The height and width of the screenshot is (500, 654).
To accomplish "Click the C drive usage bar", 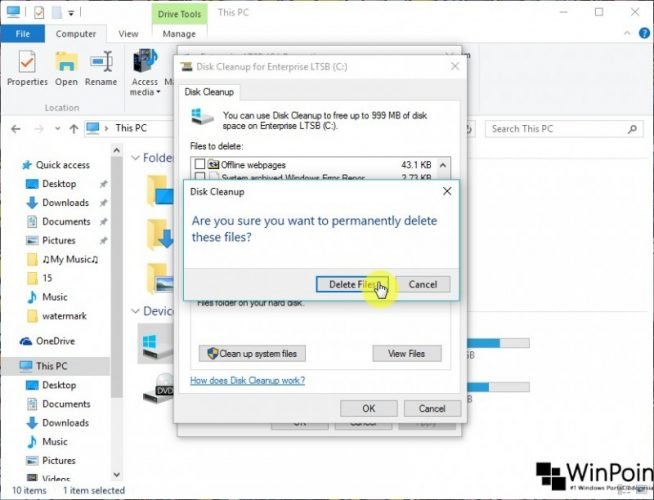I will click(x=498, y=343).
